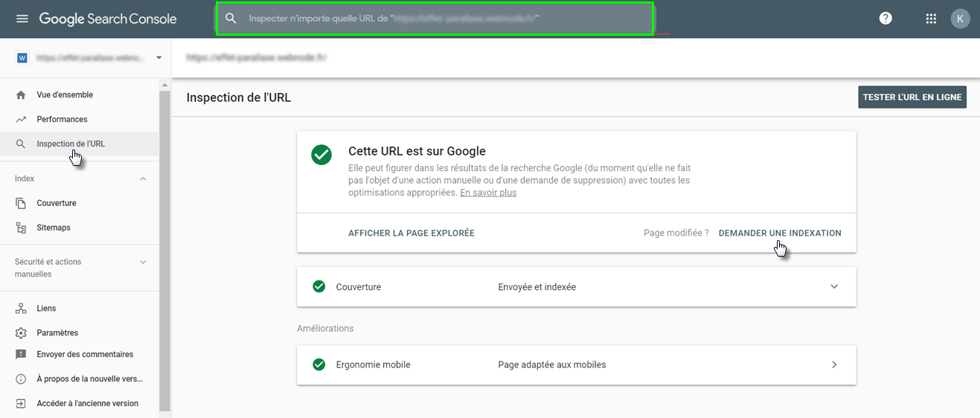
Task: Click the help question mark icon
Action: [x=885, y=19]
